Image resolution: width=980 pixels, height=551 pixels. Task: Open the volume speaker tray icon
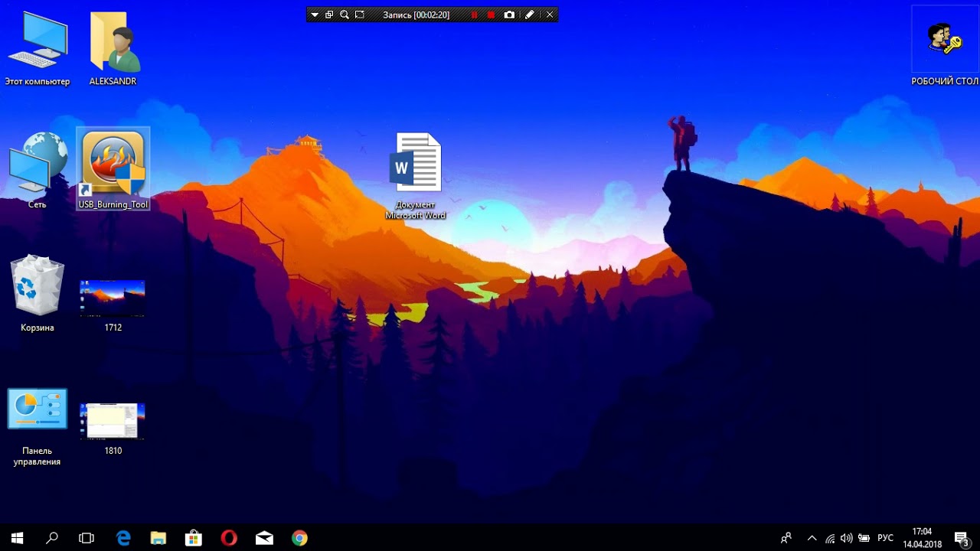pyautogui.click(x=847, y=538)
